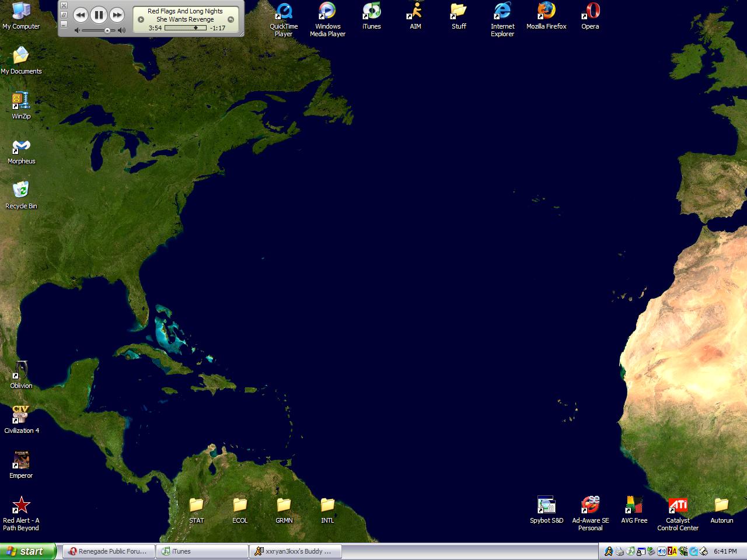Viewport: 747px width, 560px height.
Task: Click the QuickTime Player desktop shortcut
Action: tap(284, 12)
